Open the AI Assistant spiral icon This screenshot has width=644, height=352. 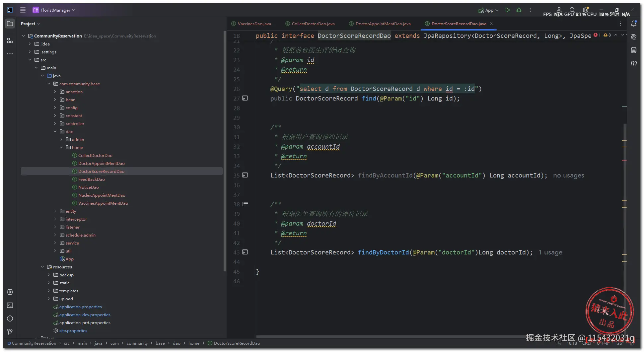pos(634,37)
